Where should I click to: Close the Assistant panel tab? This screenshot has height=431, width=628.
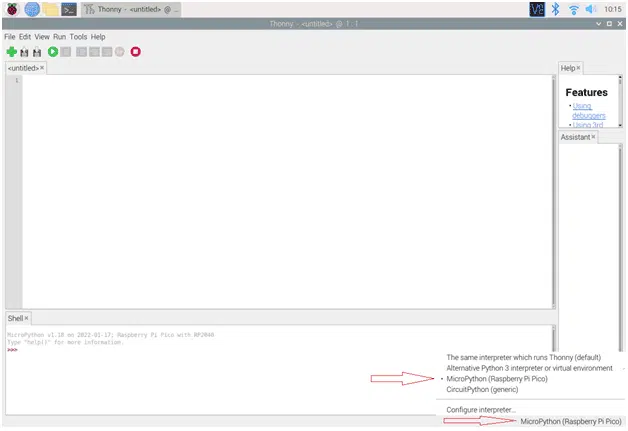pyautogui.click(x=594, y=137)
